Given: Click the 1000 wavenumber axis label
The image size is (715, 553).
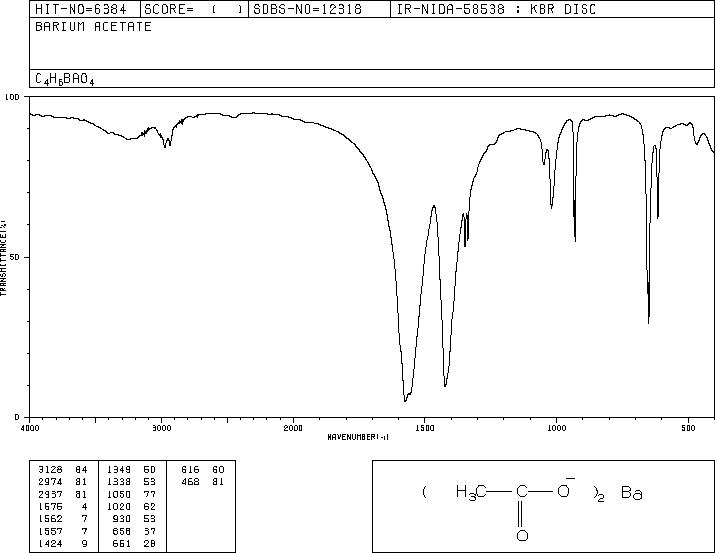Looking at the screenshot, I should coord(556,428).
